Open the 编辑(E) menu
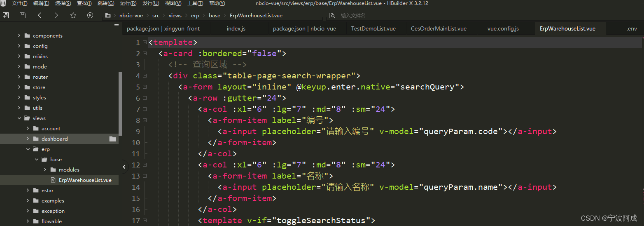Image resolution: width=644 pixels, height=226 pixels. 41,3
